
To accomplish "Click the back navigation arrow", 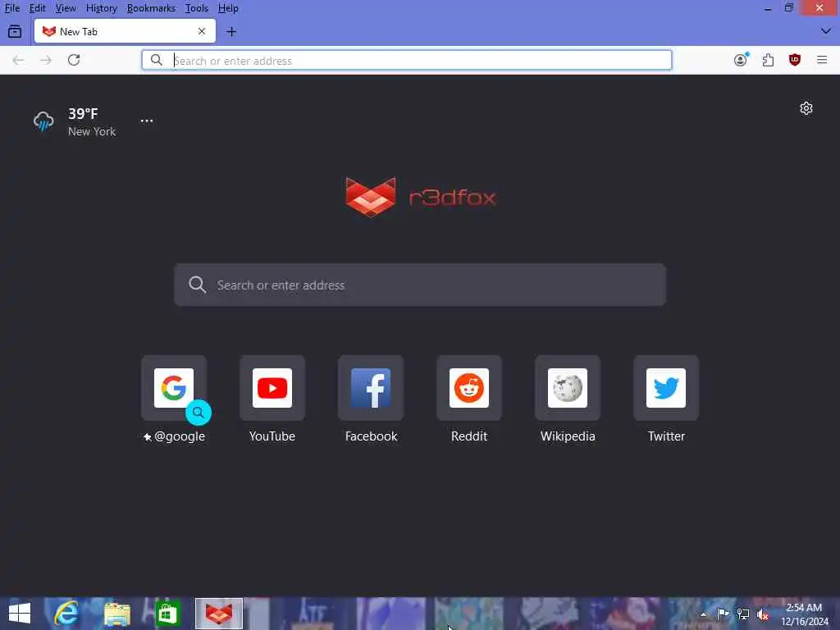I will 18,60.
